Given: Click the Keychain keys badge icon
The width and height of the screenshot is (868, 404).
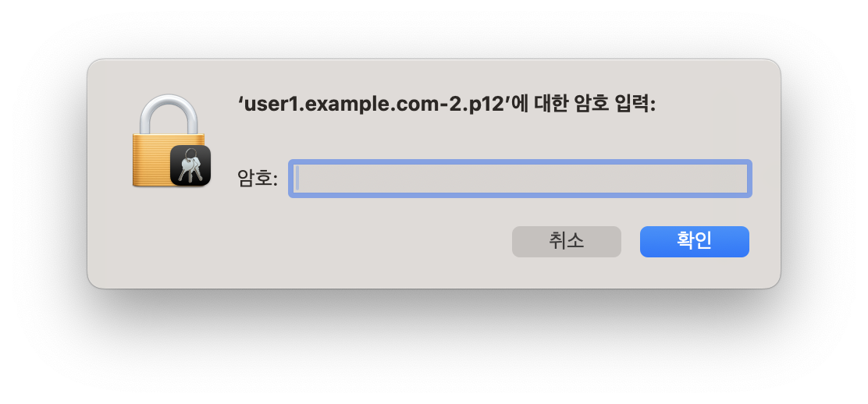Looking at the screenshot, I should pos(190,165).
